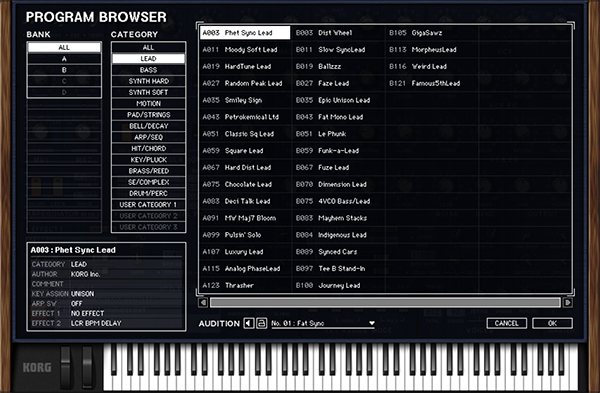Choose the HIT/CHORD category
The image size is (600, 393).
[x=148, y=148]
